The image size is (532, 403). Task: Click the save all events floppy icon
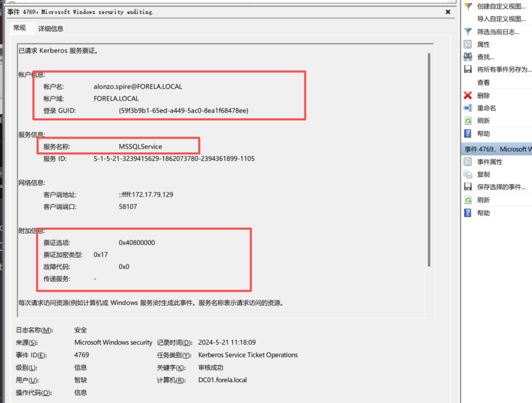[468, 70]
